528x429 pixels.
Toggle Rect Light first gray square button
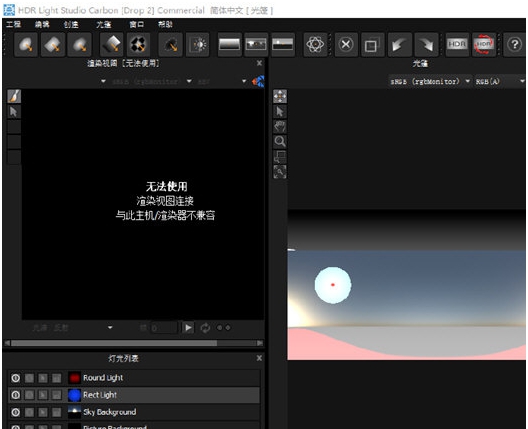click(29, 395)
